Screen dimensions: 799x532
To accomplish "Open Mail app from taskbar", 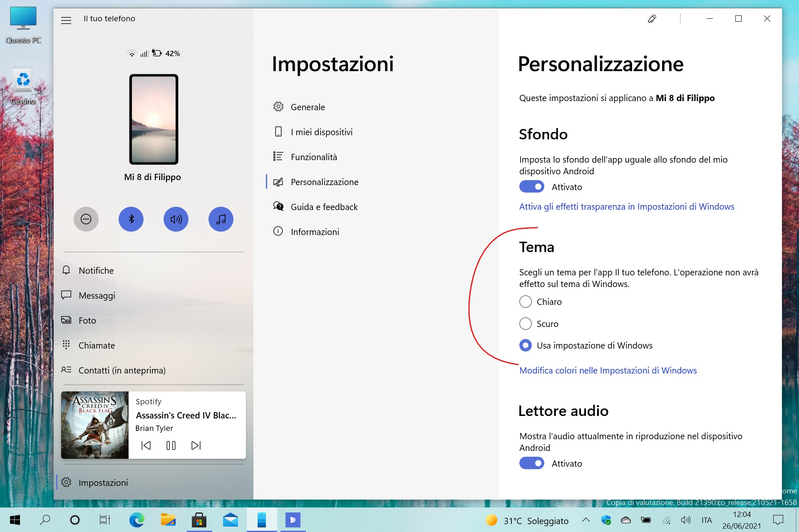I will click(231, 520).
